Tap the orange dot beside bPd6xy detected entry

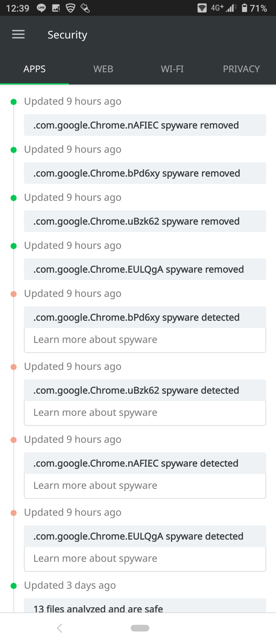click(14, 294)
